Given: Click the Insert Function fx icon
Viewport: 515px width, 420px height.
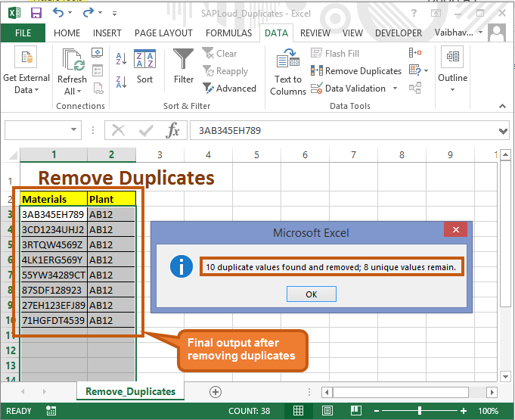Looking at the screenshot, I should pos(172,130).
